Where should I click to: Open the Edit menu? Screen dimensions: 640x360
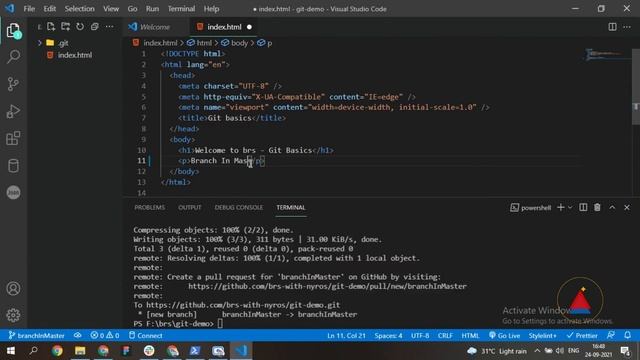49,9
